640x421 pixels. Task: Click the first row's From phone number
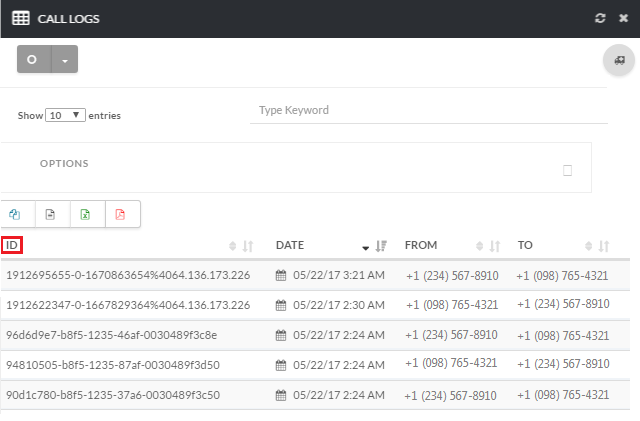[x=451, y=275]
